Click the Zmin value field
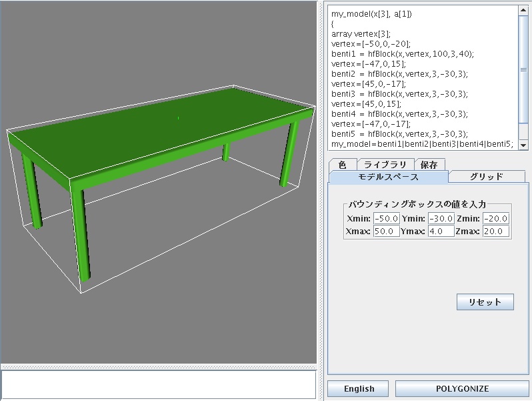 point(496,218)
